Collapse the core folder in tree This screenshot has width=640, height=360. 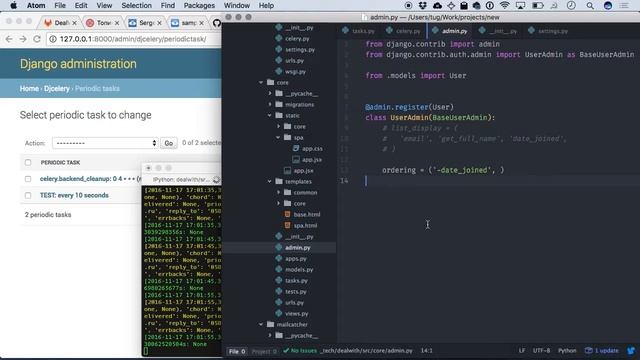(261, 82)
